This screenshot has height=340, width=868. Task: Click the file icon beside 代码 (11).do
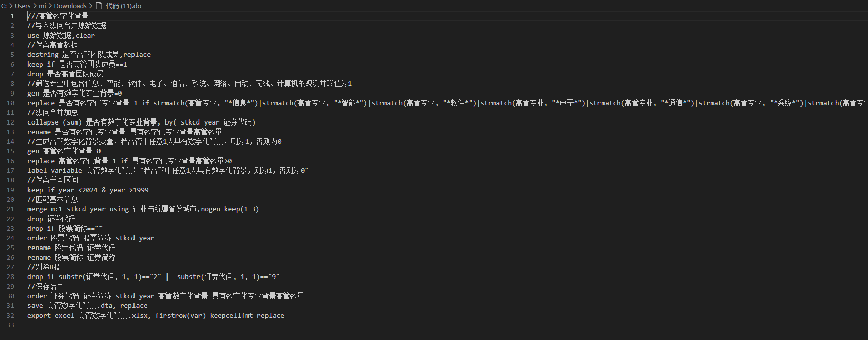99,6
